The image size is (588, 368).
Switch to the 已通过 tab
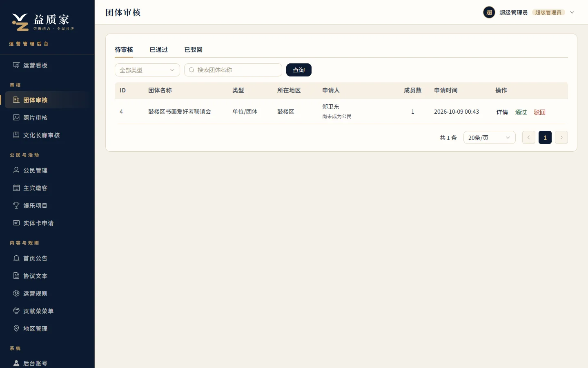click(159, 50)
